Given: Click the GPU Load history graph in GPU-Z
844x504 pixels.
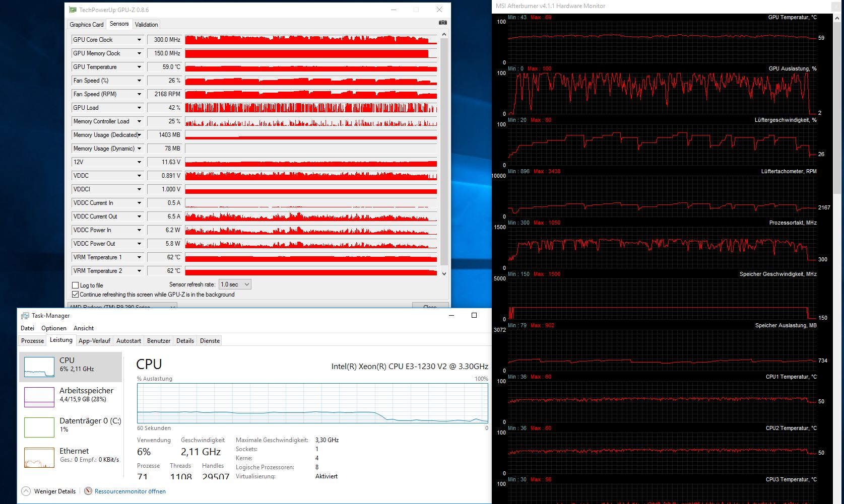Looking at the screenshot, I should pos(311,108).
